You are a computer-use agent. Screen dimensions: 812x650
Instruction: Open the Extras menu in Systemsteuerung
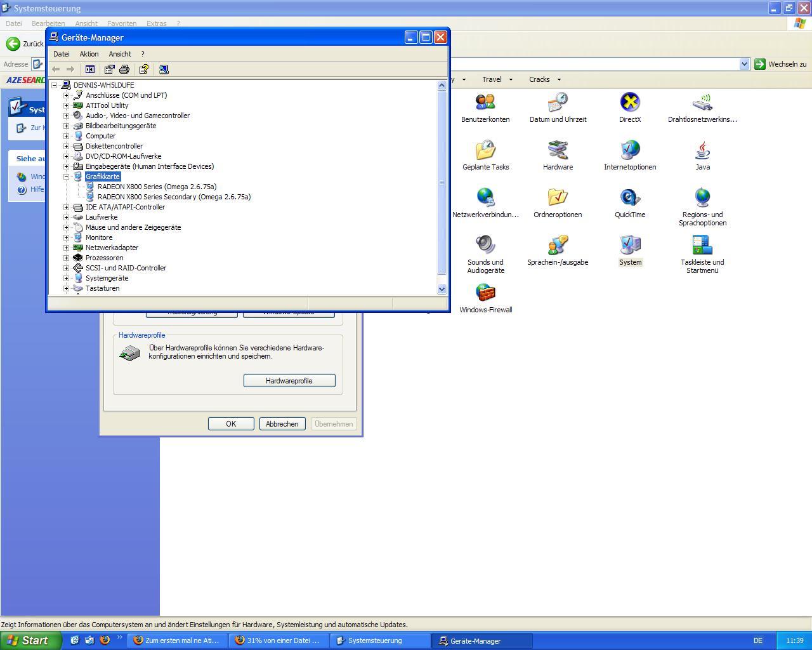click(157, 23)
